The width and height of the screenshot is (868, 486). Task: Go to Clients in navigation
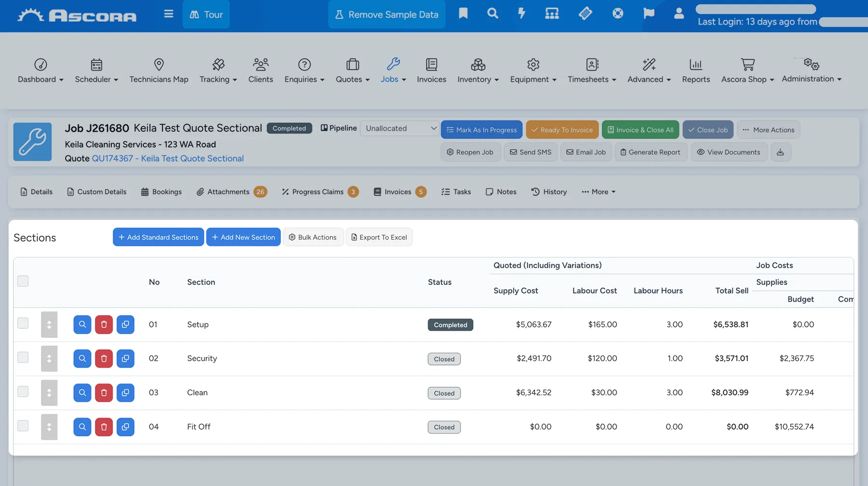point(260,70)
